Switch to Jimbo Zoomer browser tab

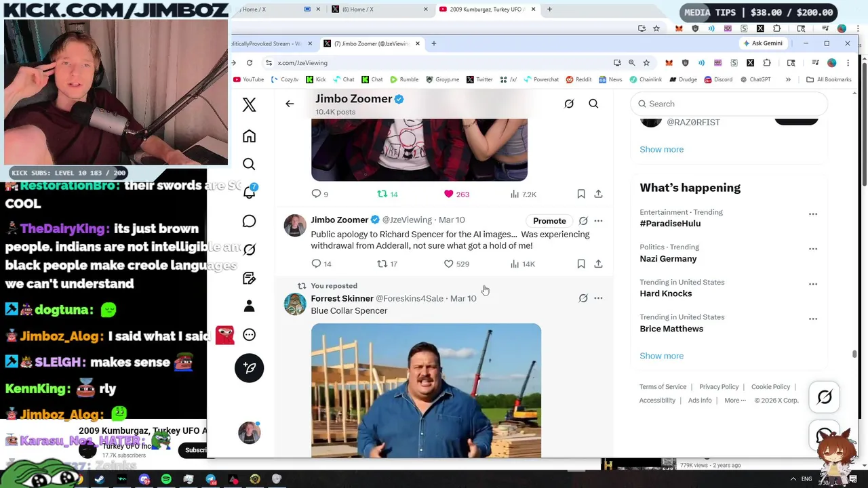(x=372, y=44)
